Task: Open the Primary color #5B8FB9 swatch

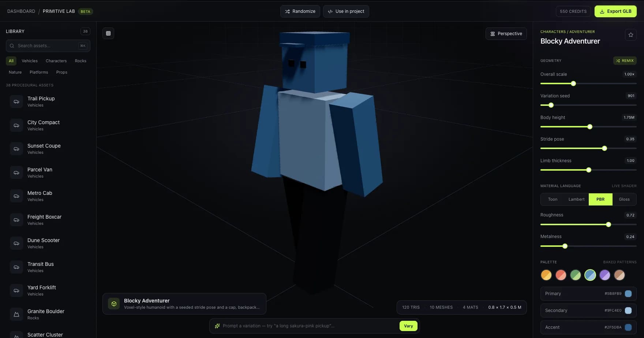Action: [628, 294]
